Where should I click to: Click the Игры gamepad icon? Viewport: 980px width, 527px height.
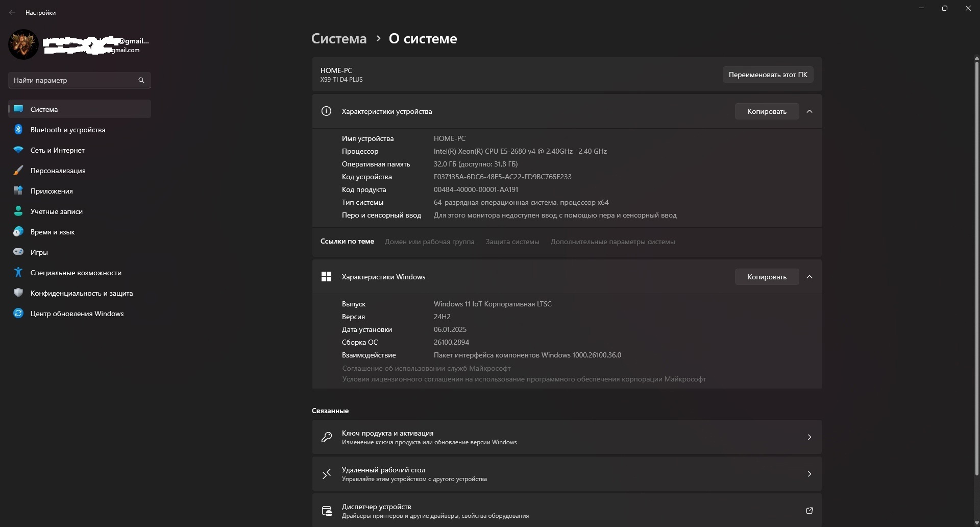tap(18, 252)
